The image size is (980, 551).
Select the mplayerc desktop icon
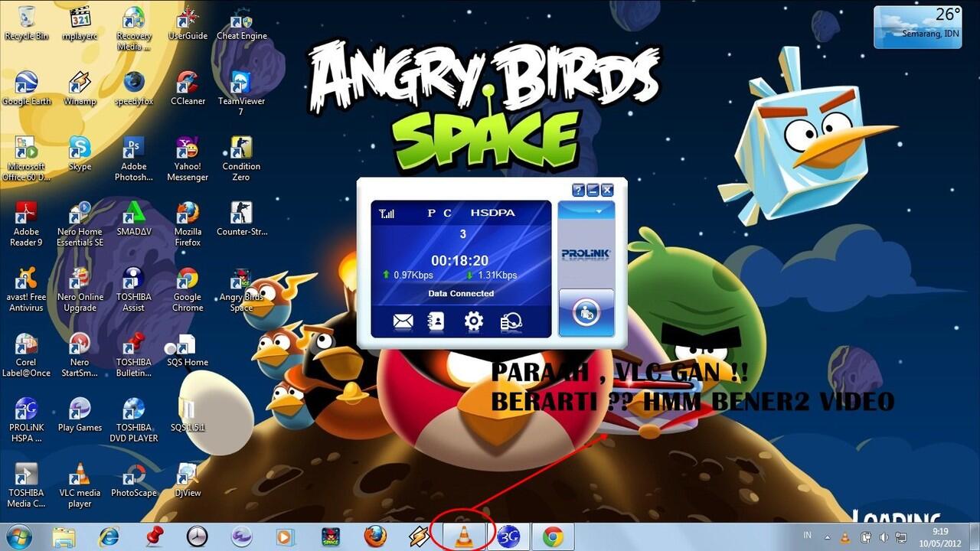[x=80, y=23]
